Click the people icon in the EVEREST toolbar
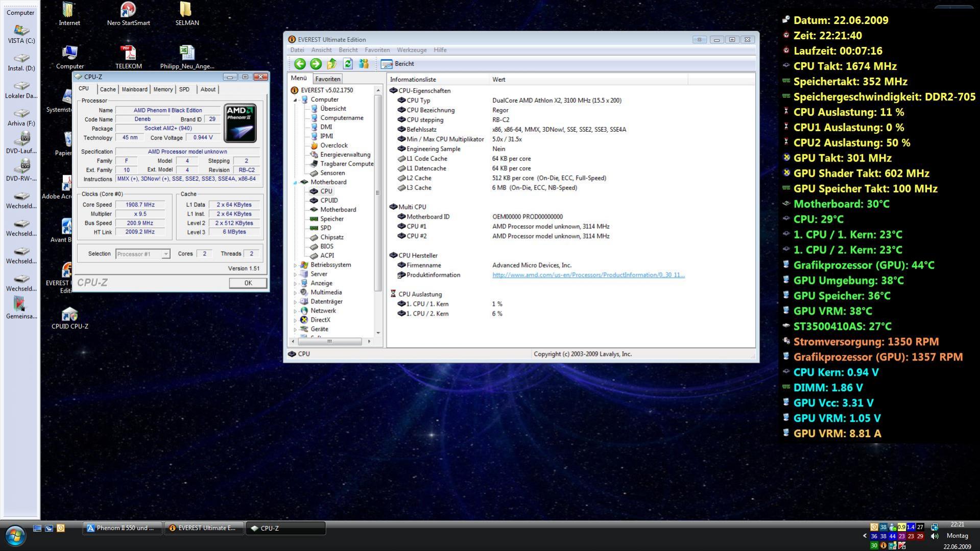The width and height of the screenshot is (980, 551). point(364,64)
